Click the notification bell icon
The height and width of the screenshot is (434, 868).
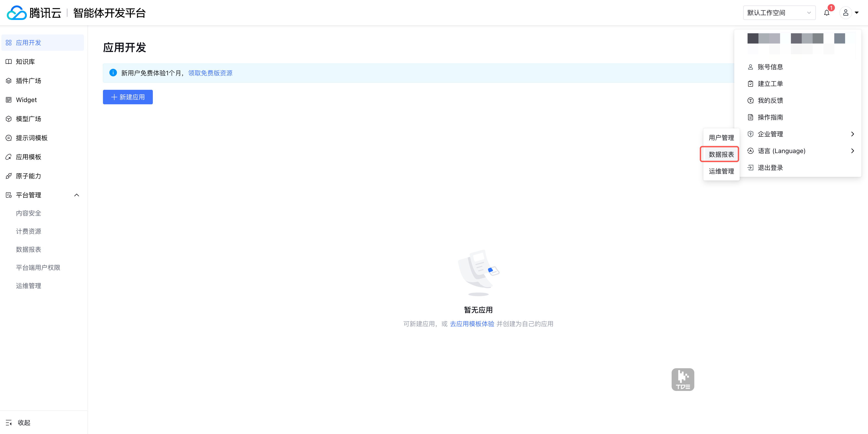point(827,13)
